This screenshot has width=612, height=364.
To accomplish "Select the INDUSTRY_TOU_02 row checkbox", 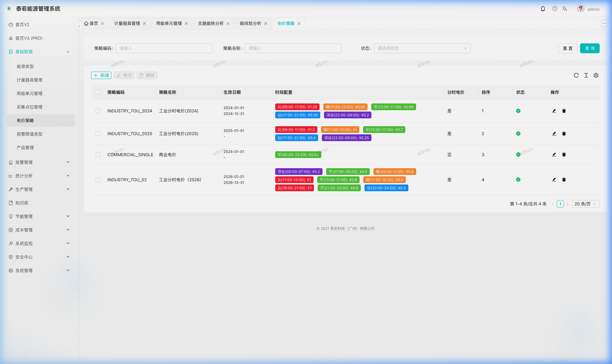I will tap(98, 180).
